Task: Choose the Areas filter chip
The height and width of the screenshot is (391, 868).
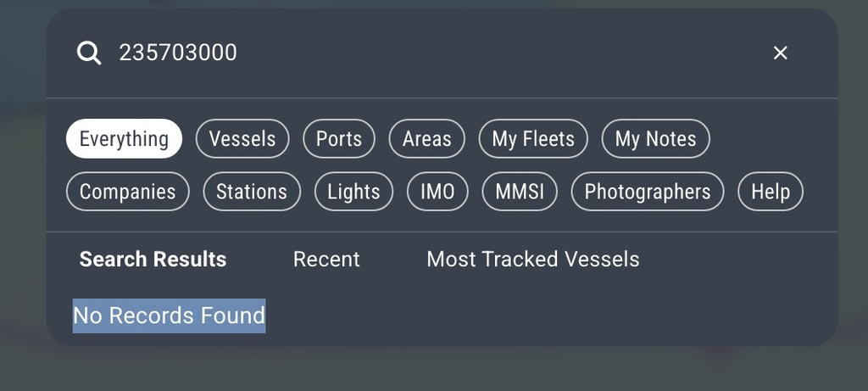Action: (427, 138)
